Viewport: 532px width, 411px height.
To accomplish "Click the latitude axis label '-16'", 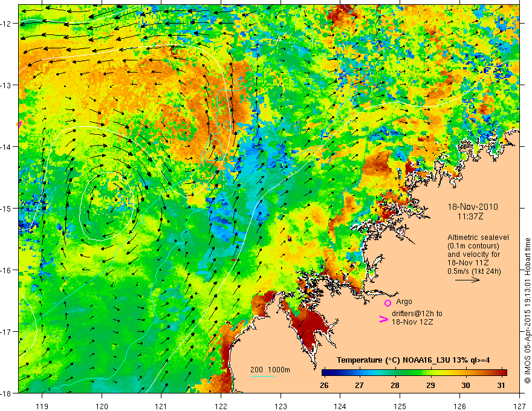I will [6, 270].
